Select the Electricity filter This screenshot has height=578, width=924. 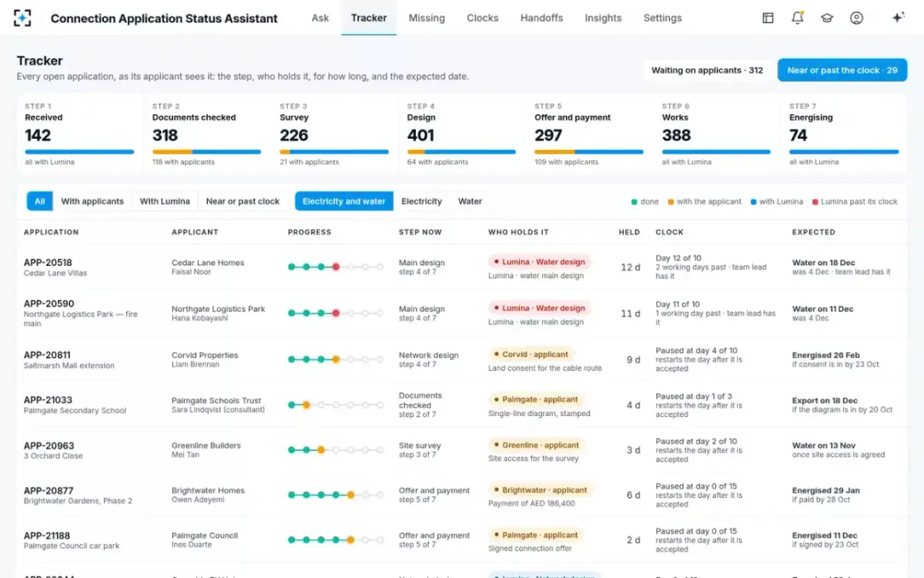click(x=422, y=201)
